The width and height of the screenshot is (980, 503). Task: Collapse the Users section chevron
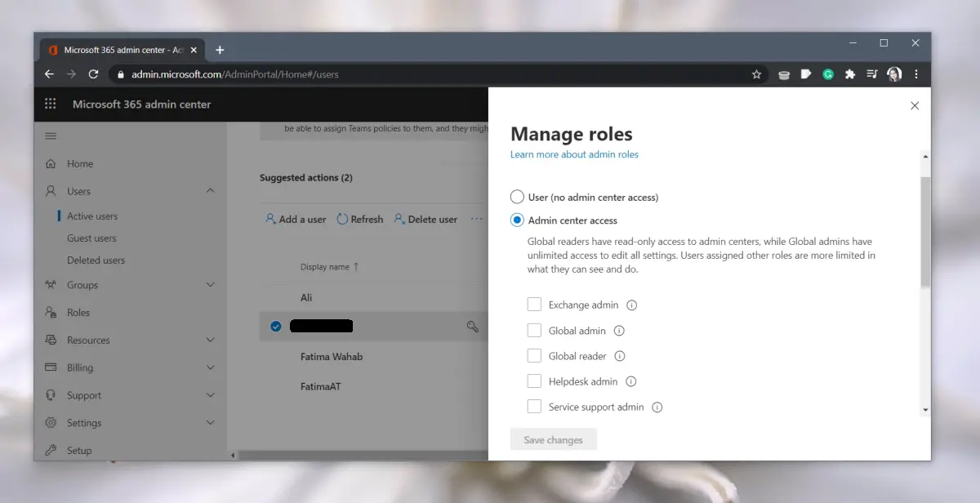tap(210, 191)
